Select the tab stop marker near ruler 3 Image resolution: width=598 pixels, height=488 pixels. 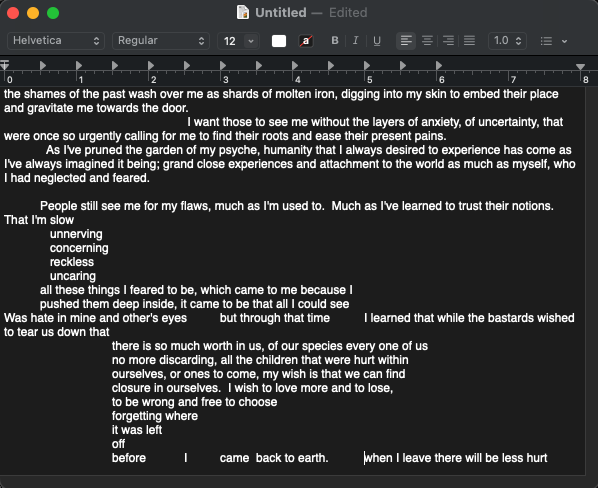click(x=223, y=66)
